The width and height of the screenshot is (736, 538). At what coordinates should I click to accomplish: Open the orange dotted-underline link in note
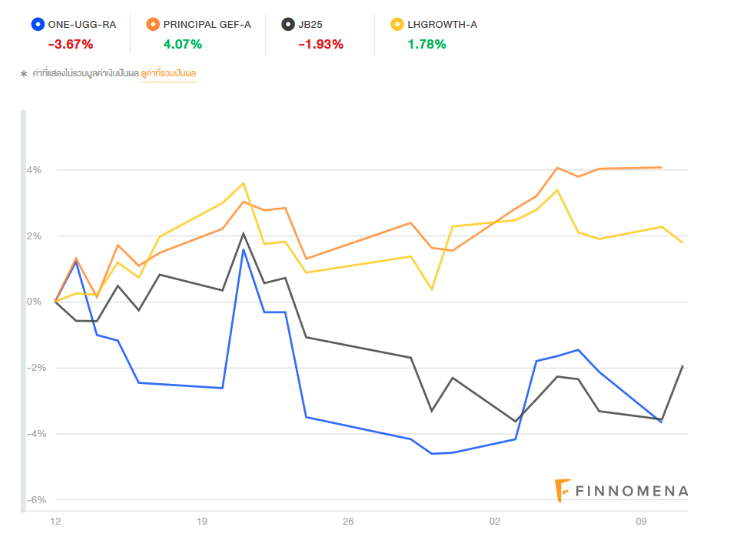coord(168,74)
